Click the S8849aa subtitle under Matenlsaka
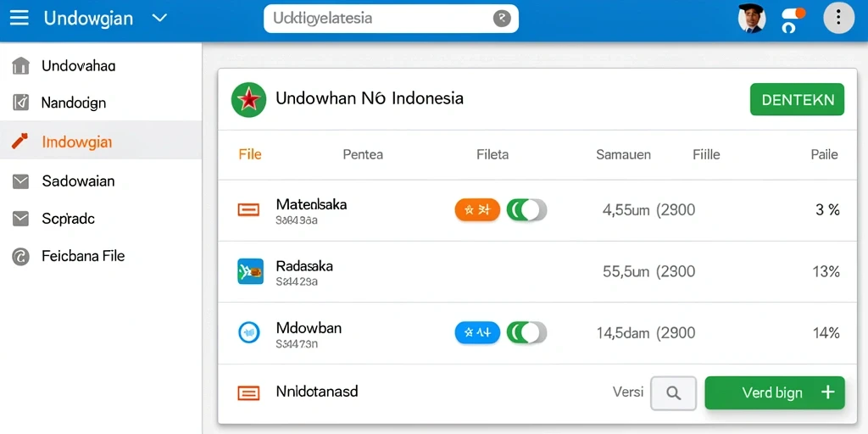Viewport: 868px width, 434px height. pyautogui.click(x=297, y=220)
